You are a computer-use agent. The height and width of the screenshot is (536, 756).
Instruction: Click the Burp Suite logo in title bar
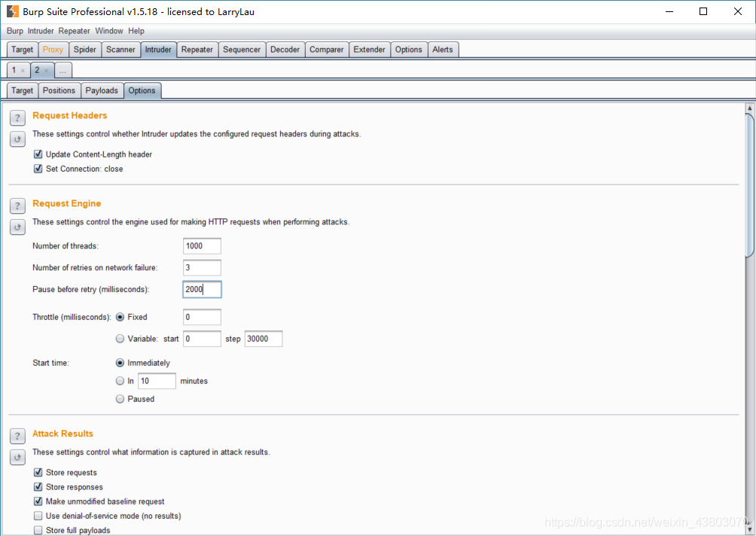point(13,11)
